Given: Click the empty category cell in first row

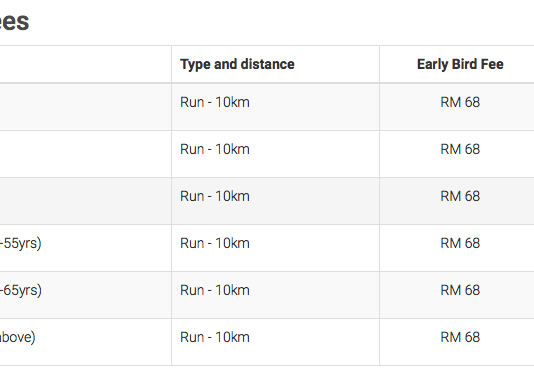Looking at the screenshot, I should [x=85, y=107].
